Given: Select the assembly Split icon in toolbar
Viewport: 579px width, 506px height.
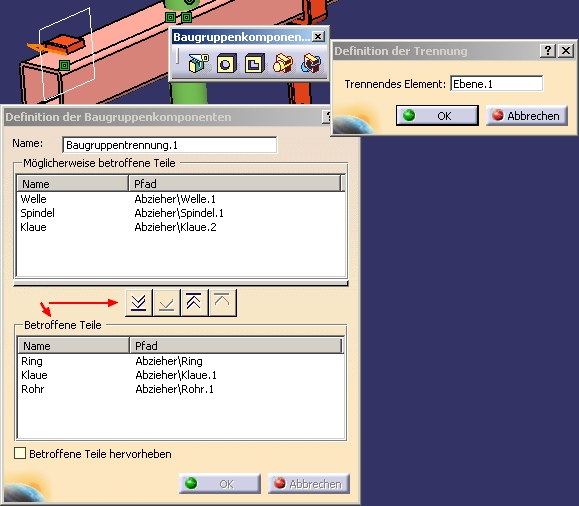Looking at the screenshot, I should coord(199,64).
